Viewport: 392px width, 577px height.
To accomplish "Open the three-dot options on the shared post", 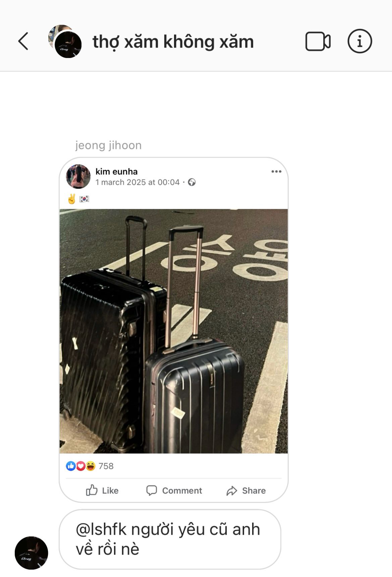I will pos(276,172).
